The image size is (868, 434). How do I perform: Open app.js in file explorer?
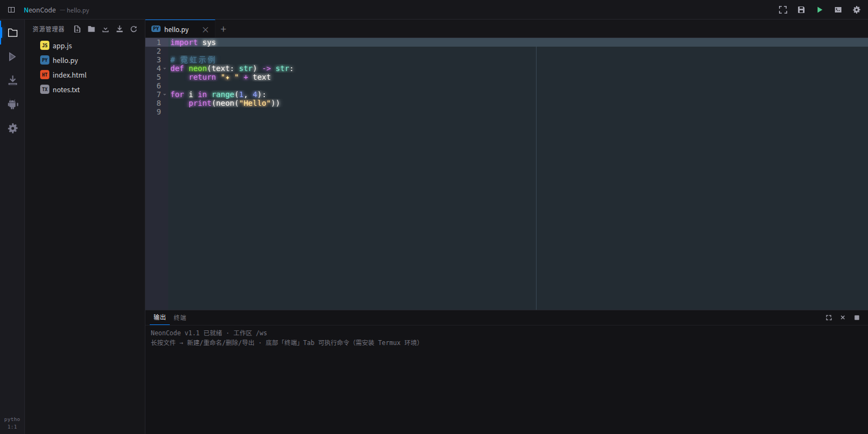click(x=85, y=46)
